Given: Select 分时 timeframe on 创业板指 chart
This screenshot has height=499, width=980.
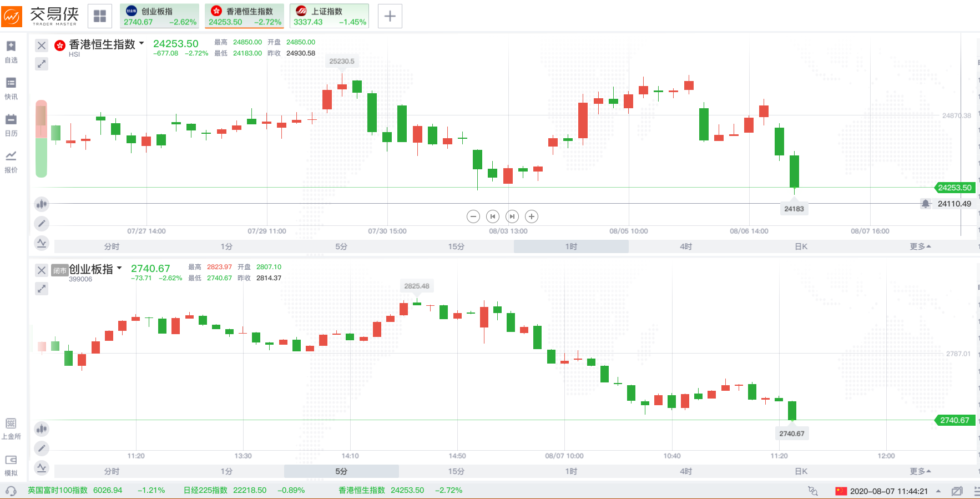Looking at the screenshot, I should 112,471.
